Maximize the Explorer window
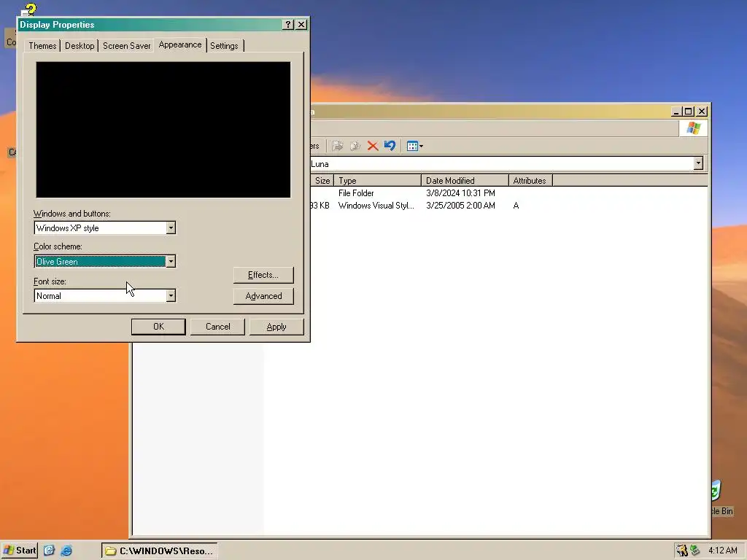This screenshot has width=747, height=560. click(689, 112)
